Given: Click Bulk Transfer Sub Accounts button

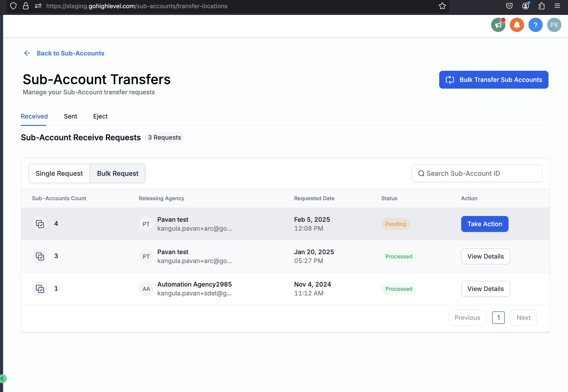Looking at the screenshot, I should pos(494,80).
